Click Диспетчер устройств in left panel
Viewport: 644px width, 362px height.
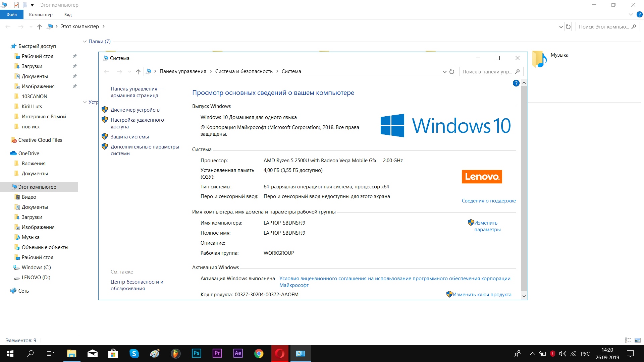(136, 110)
